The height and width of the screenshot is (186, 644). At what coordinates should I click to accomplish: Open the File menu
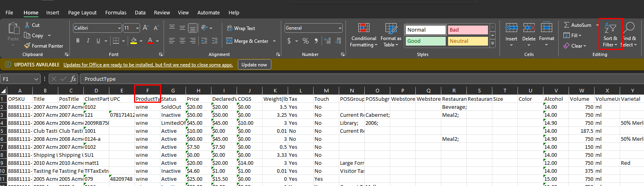(9, 12)
